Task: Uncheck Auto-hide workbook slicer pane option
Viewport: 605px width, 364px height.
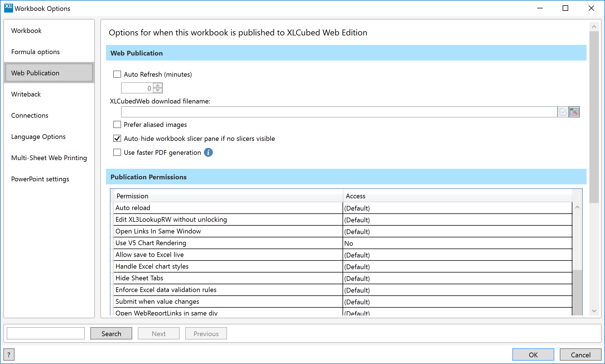Action: 117,138
